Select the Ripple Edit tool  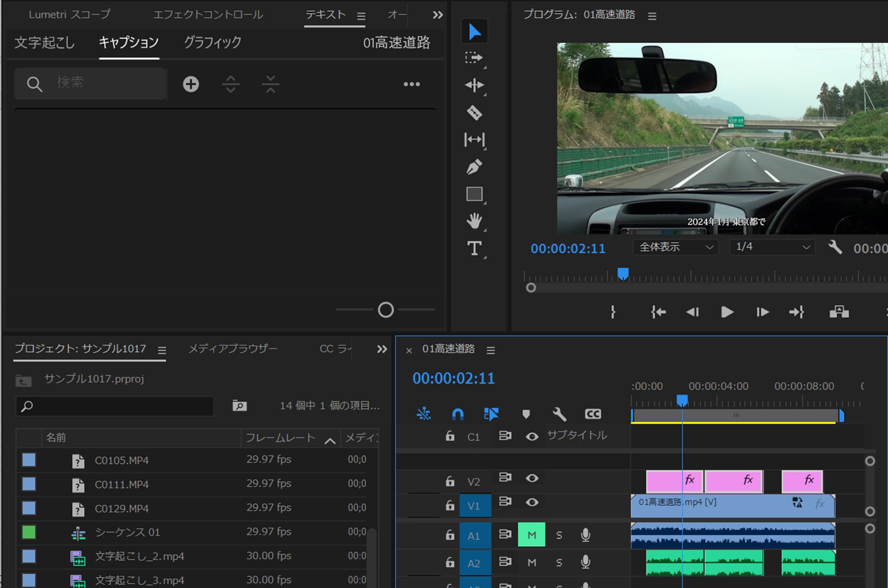[474, 85]
